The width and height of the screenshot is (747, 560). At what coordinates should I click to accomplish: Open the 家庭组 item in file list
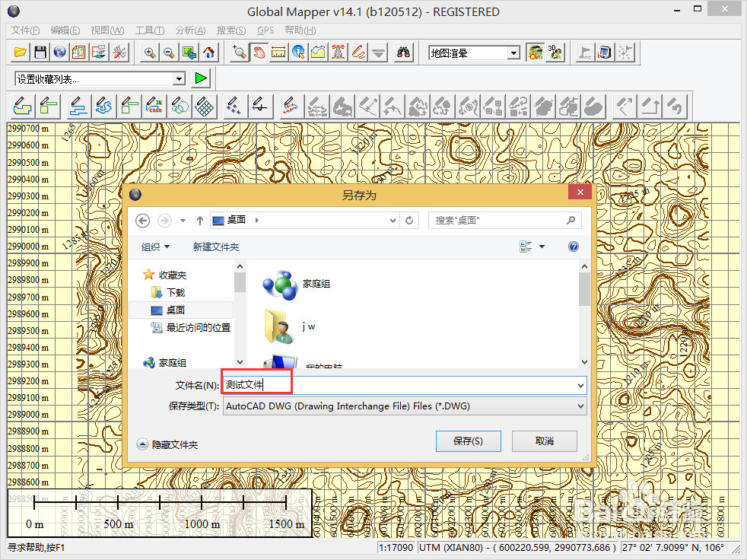[x=297, y=285]
